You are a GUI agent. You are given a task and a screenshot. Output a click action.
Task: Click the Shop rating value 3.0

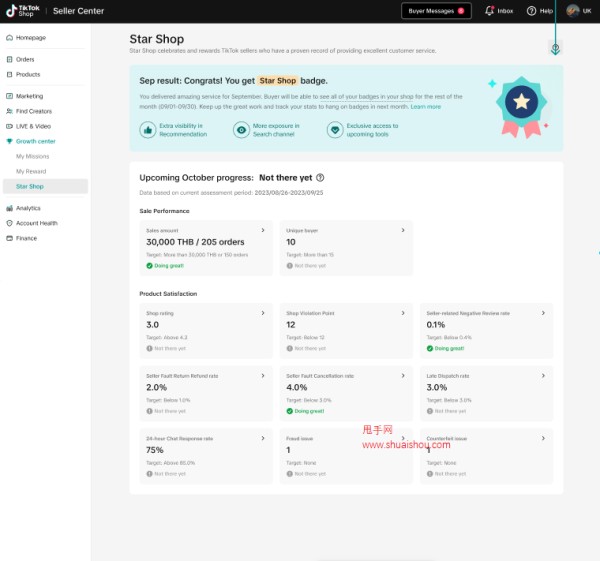pyautogui.click(x=152, y=325)
